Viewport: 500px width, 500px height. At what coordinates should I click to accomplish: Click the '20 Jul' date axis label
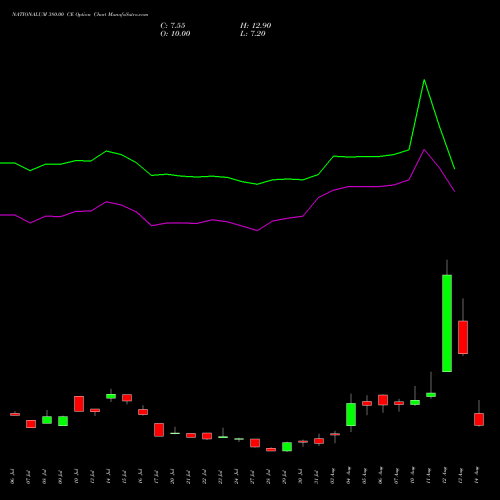(173, 476)
